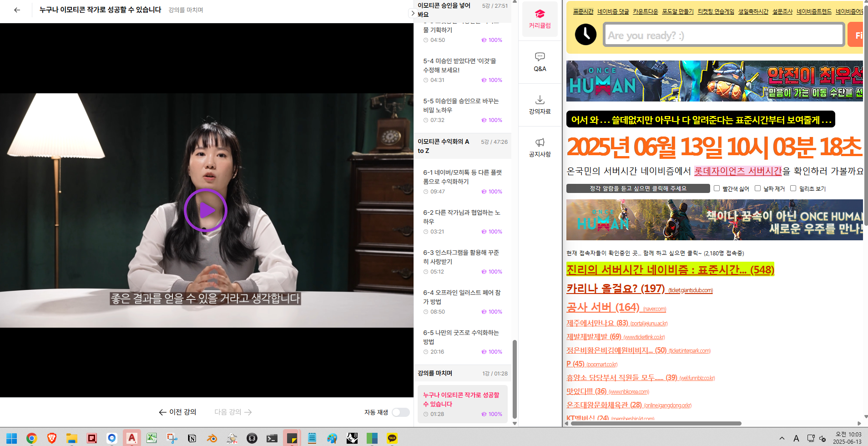
Task: Open lesson 6-4 오프라인 일러스트 페어
Action: [x=463, y=302]
